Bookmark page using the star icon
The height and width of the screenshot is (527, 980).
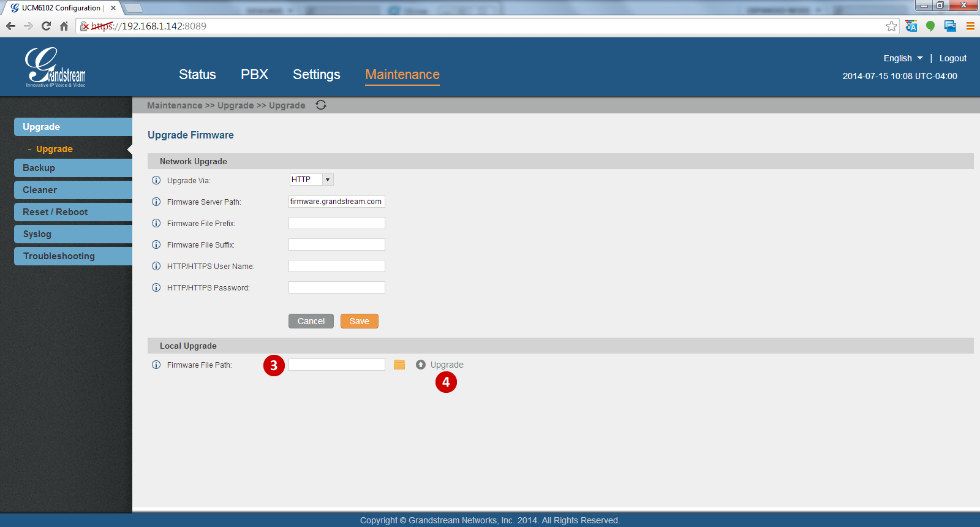point(891,26)
